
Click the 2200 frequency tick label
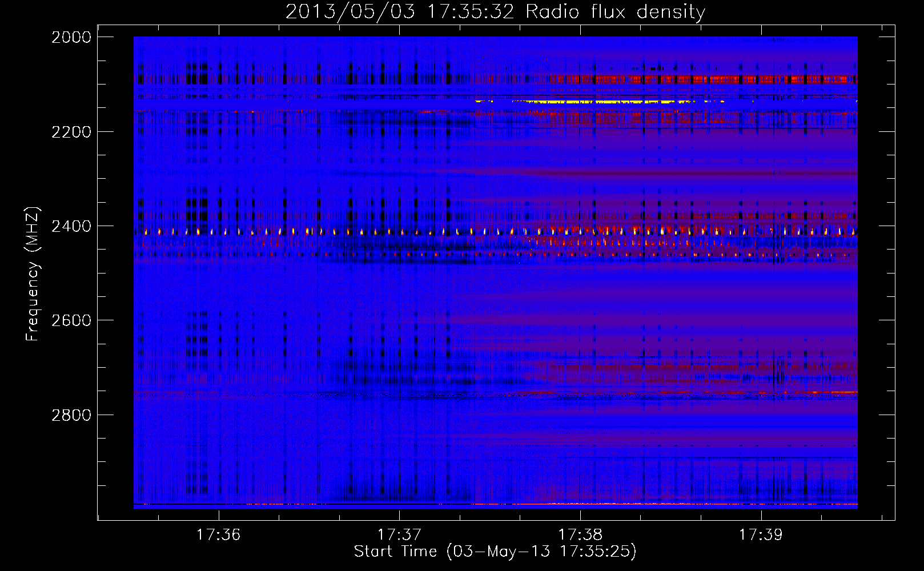click(x=71, y=132)
